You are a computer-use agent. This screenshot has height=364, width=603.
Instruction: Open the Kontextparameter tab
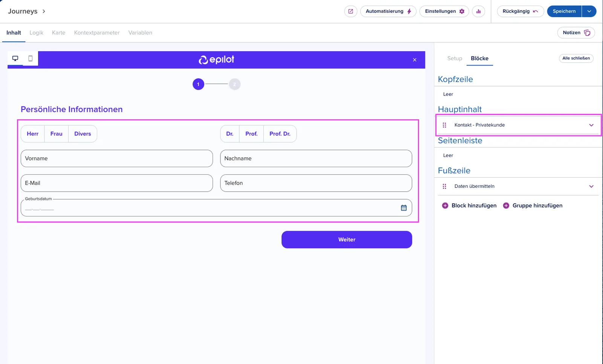pyautogui.click(x=97, y=33)
